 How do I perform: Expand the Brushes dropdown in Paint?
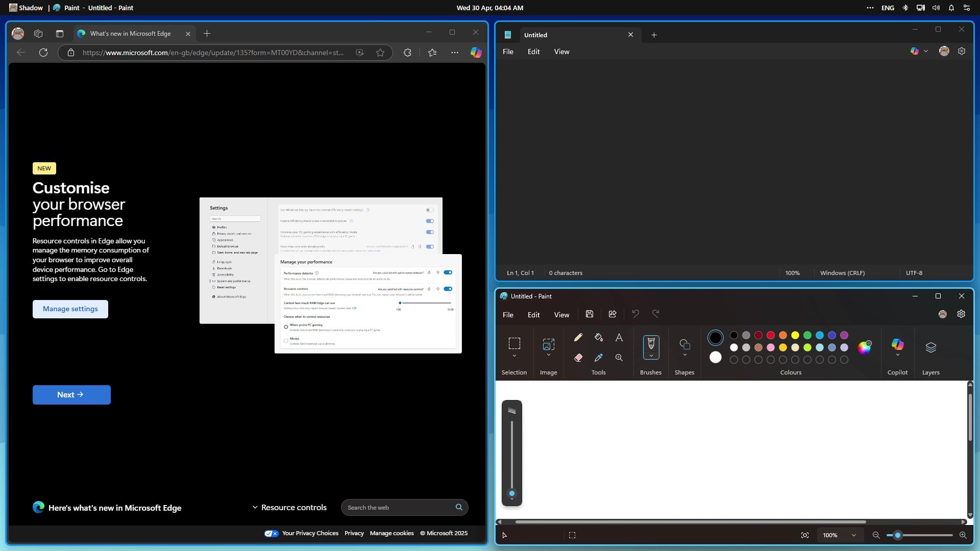651,356
